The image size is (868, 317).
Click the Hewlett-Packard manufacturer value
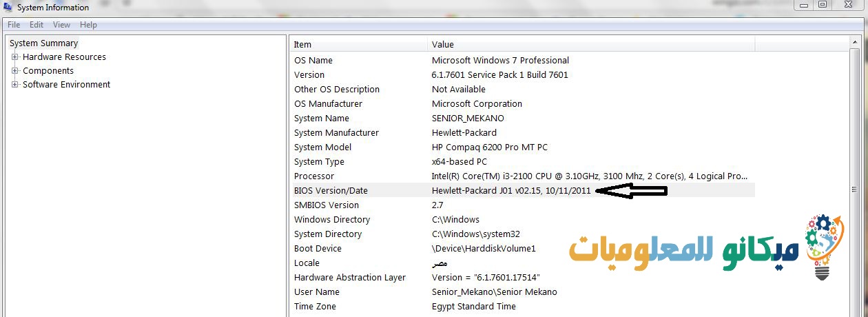tap(464, 133)
